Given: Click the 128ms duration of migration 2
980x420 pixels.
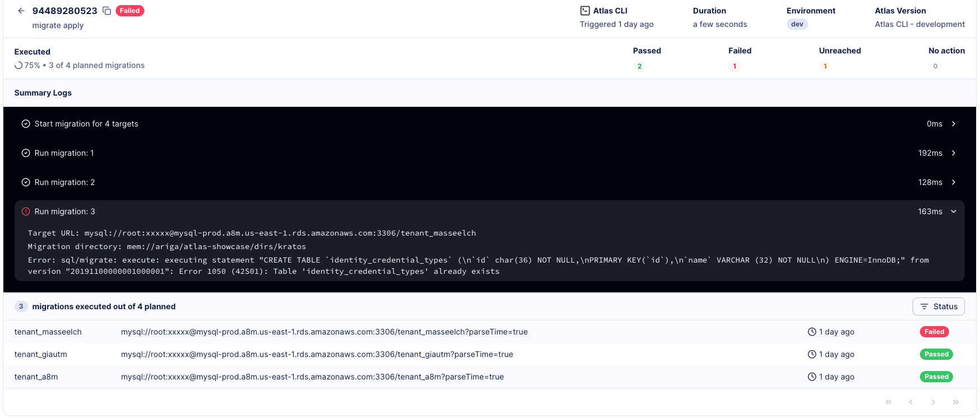Looking at the screenshot, I should [x=930, y=182].
